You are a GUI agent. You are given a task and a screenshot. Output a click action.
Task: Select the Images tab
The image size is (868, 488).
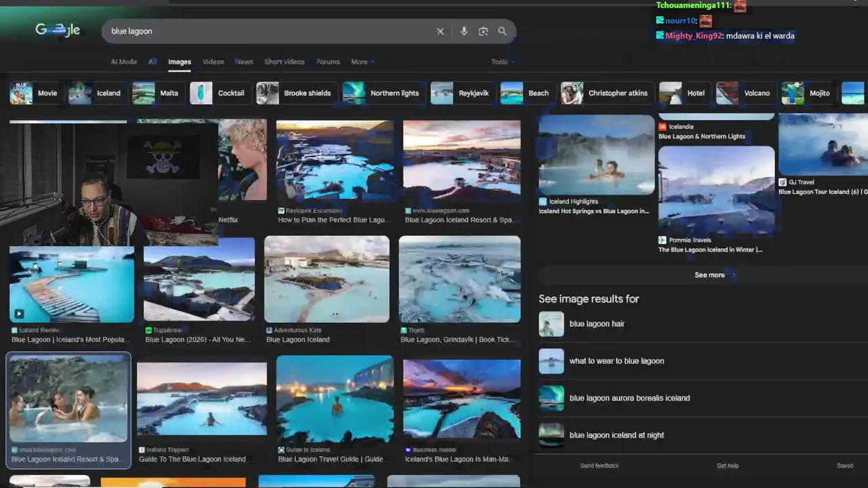click(x=180, y=62)
